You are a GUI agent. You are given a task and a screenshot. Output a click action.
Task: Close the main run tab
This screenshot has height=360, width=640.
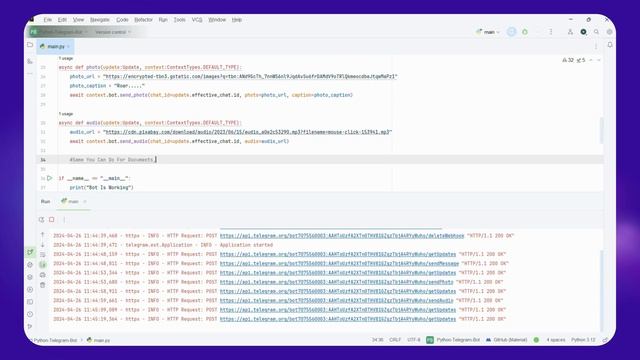tap(85, 201)
